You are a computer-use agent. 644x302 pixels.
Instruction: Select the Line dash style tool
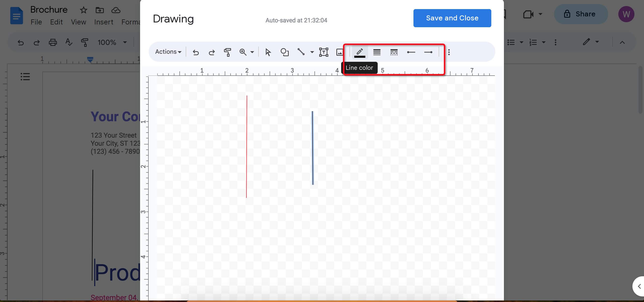(x=394, y=52)
